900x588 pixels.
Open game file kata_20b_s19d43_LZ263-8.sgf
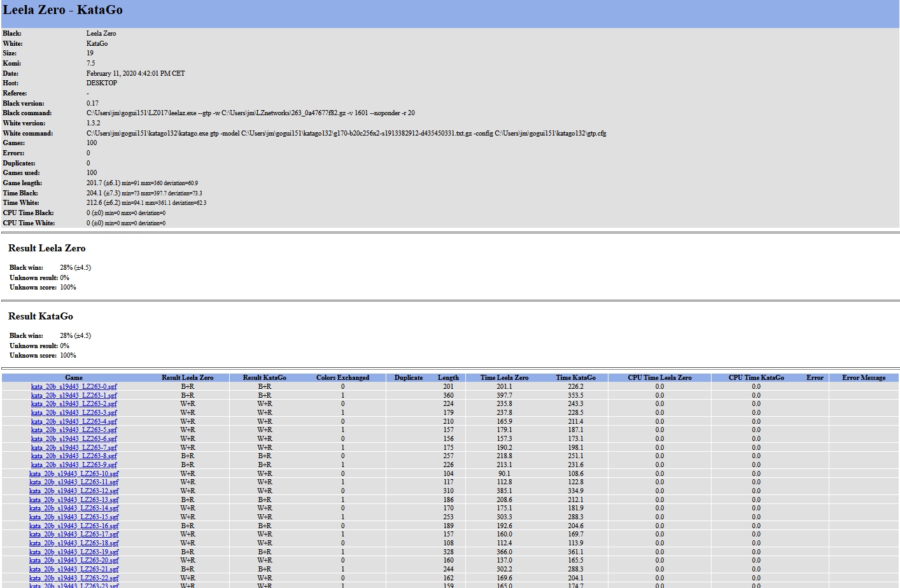click(74, 456)
